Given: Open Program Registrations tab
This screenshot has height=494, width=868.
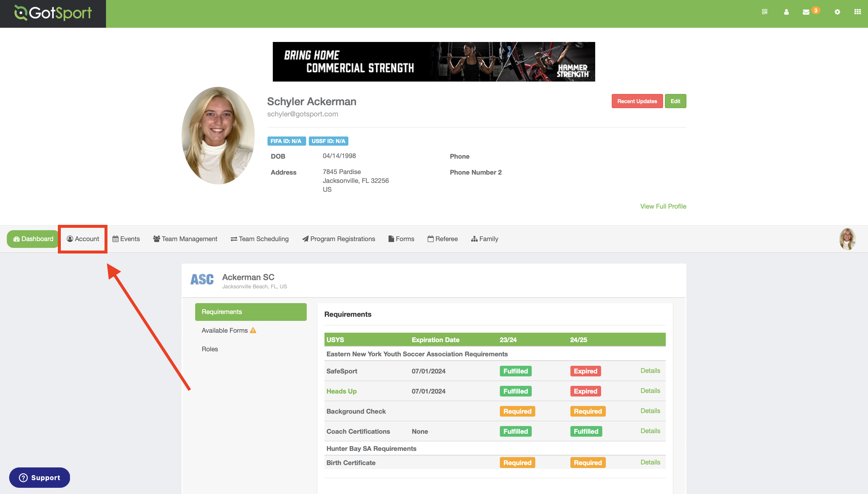Looking at the screenshot, I should (x=339, y=239).
